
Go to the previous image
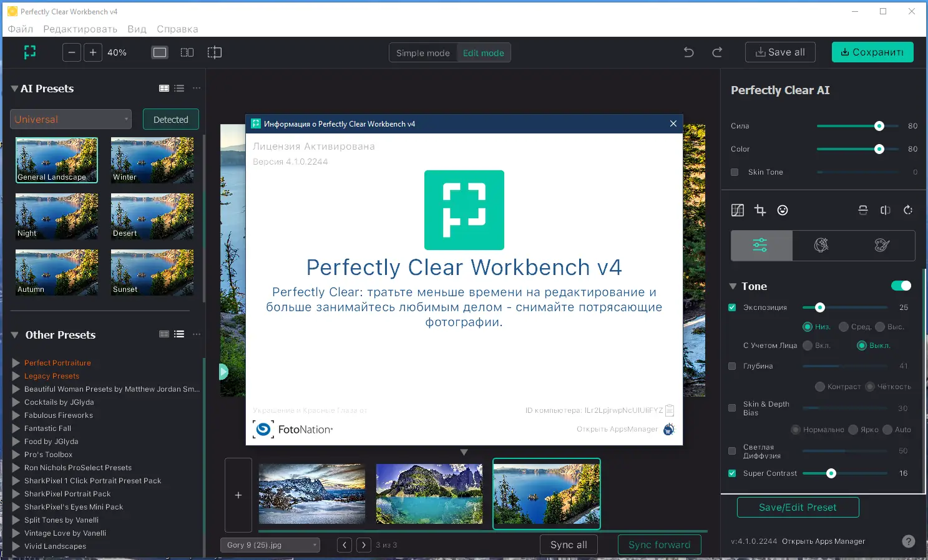coord(344,545)
